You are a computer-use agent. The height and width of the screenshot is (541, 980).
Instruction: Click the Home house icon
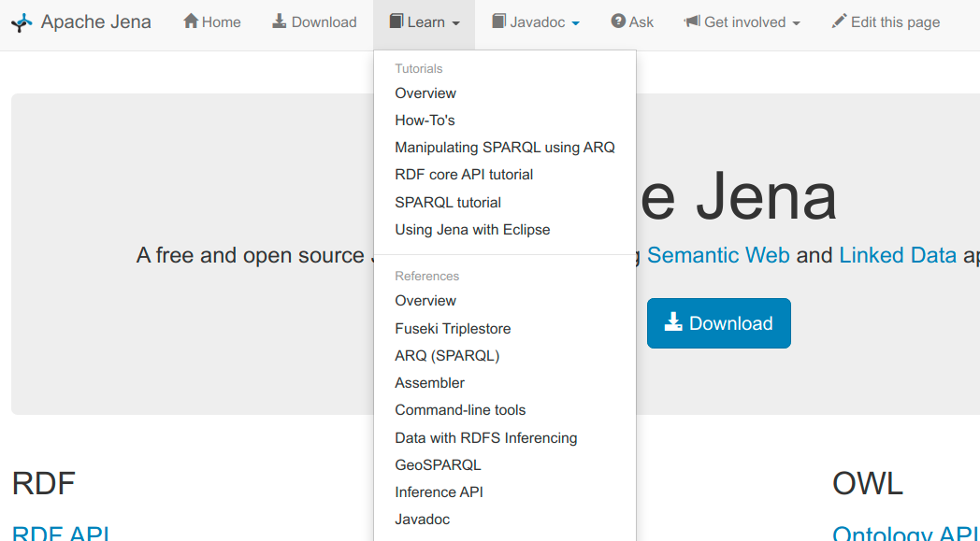click(191, 21)
